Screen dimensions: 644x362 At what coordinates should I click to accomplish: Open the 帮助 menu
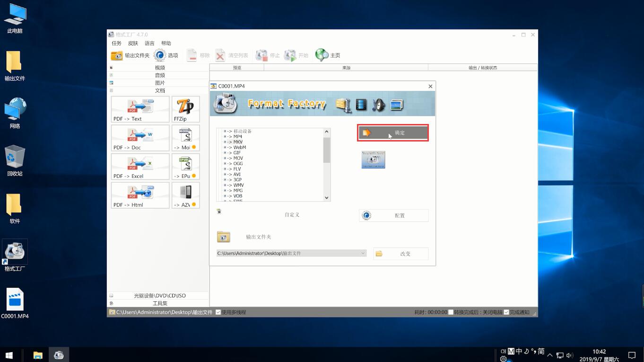click(x=166, y=43)
